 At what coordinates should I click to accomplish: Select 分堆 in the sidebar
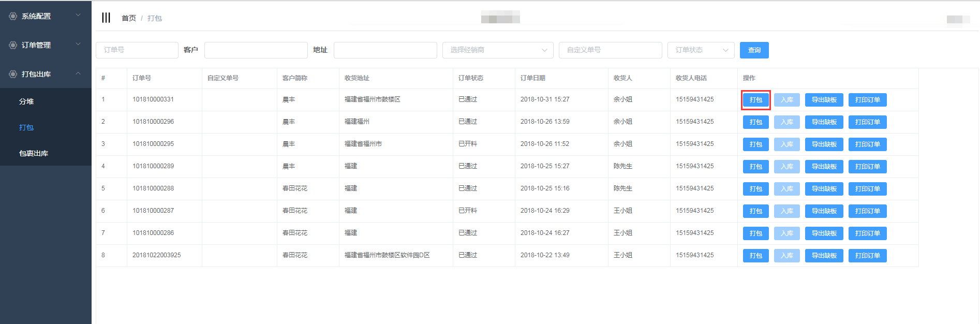[26, 101]
